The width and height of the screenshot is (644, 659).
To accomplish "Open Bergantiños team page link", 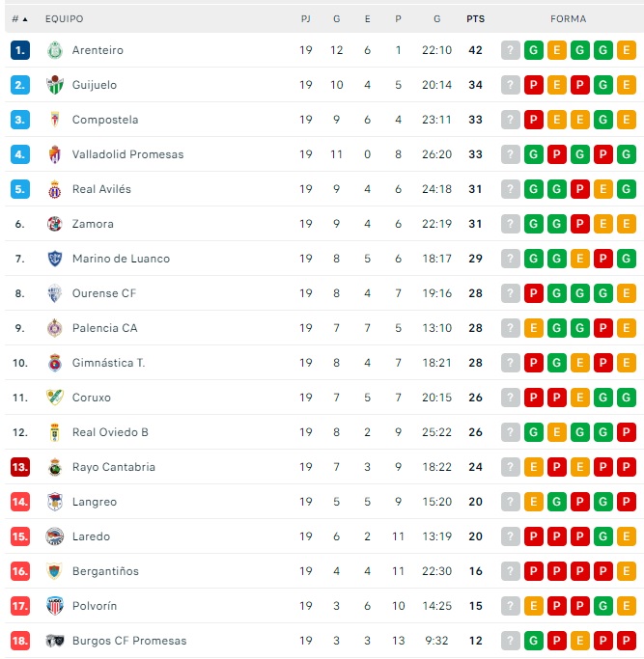I will [x=105, y=571].
